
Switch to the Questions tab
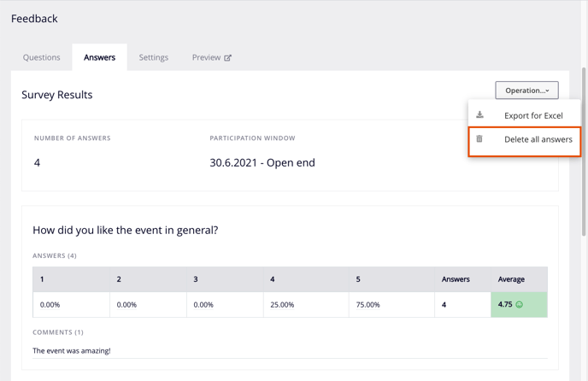click(42, 57)
